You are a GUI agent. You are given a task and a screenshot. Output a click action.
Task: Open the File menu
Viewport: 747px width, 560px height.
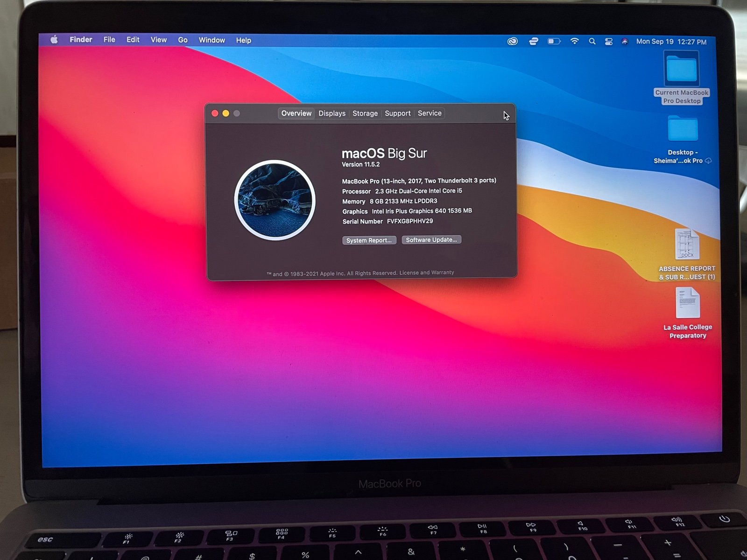pyautogui.click(x=109, y=40)
